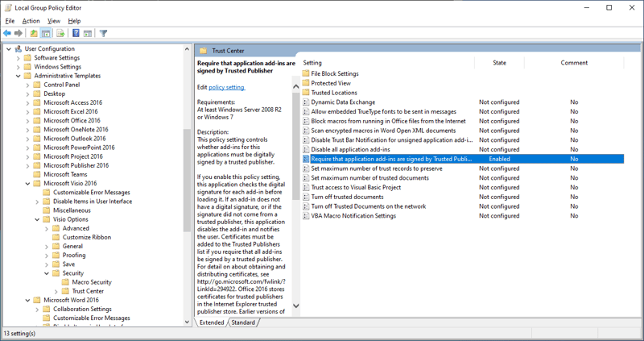Open the policy setting link
Image resolution: width=644 pixels, height=341 pixels.
click(x=227, y=87)
